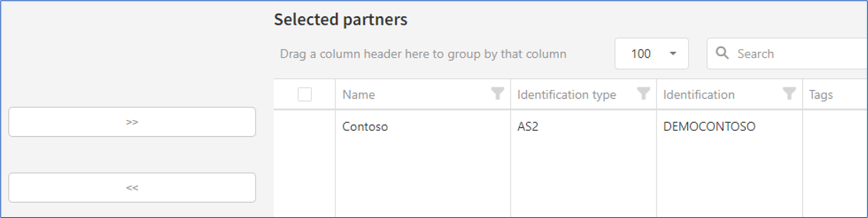Image resolution: width=868 pixels, height=218 pixels.
Task: Select the Contoso partner row
Action: [571, 127]
